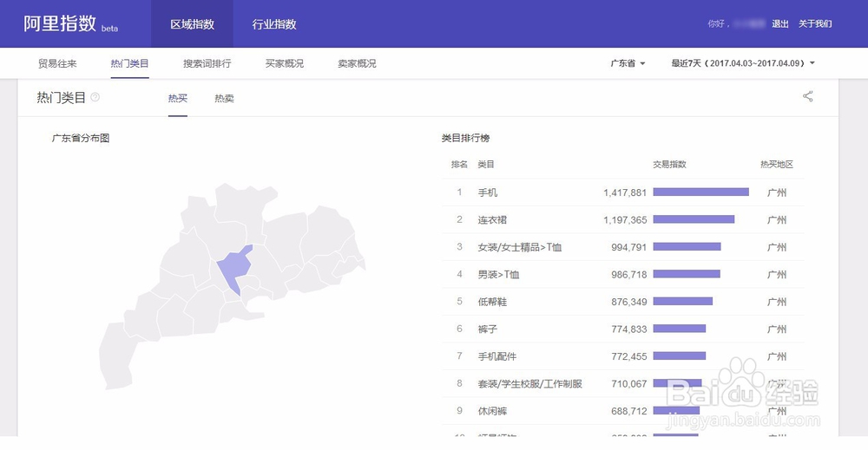
Task: Click 广州 hot region in 裤子 row
Action: [x=777, y=329]
